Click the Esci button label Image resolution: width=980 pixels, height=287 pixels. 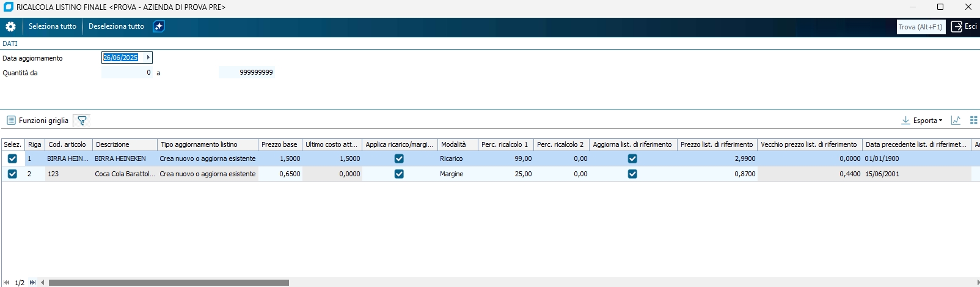pos(971,26)
